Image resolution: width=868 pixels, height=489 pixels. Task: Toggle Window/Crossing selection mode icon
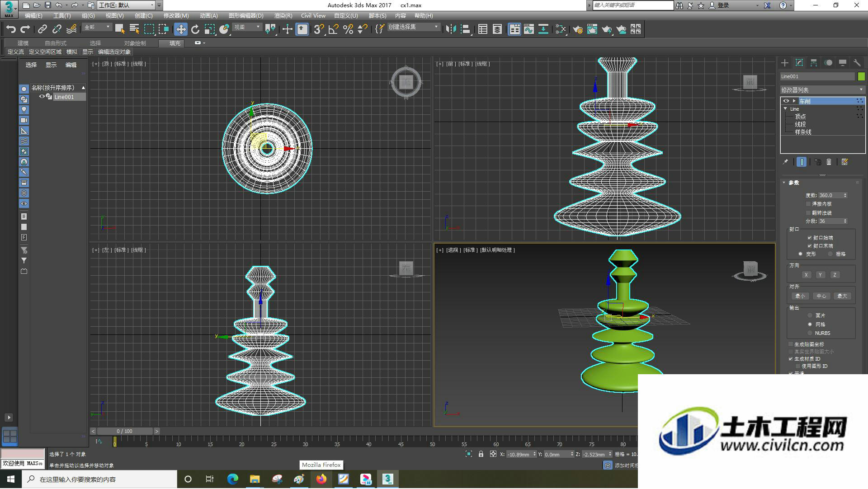pyautogui.click(x=164, y=29)
